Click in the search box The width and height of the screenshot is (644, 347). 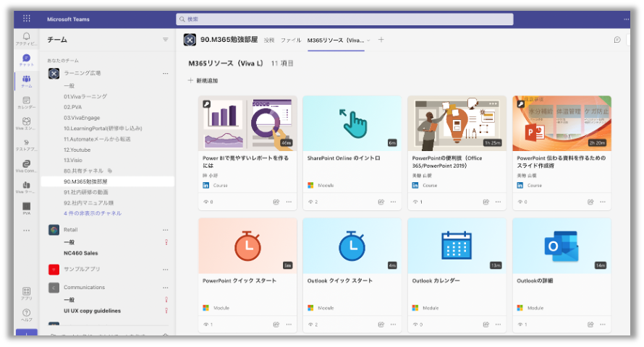pyautogui.click(x=344, y=20)
